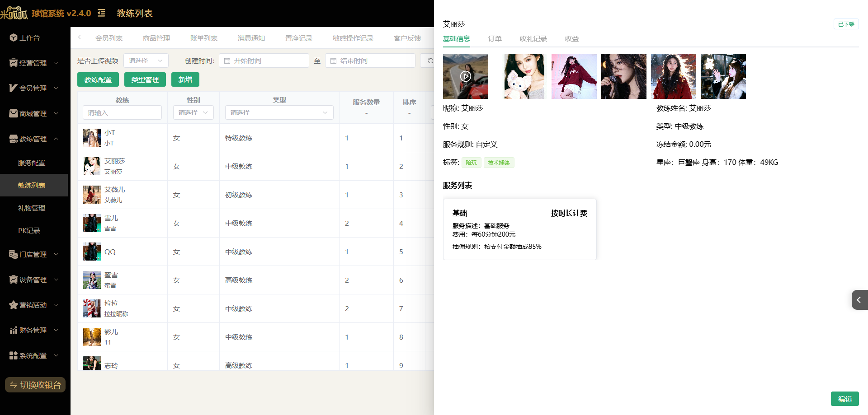
Task: Expand 设备管理 menu chevron
Action: [56, 280]
